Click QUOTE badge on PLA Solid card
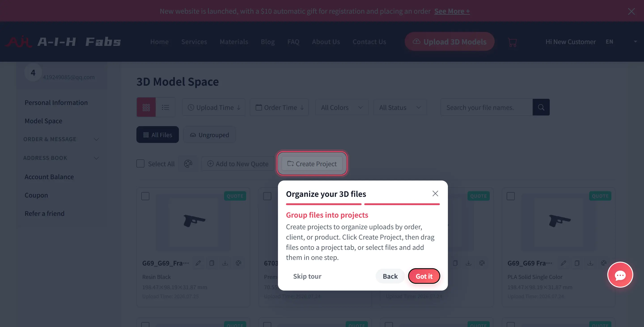Screen dimensions: 644x327 600,196
